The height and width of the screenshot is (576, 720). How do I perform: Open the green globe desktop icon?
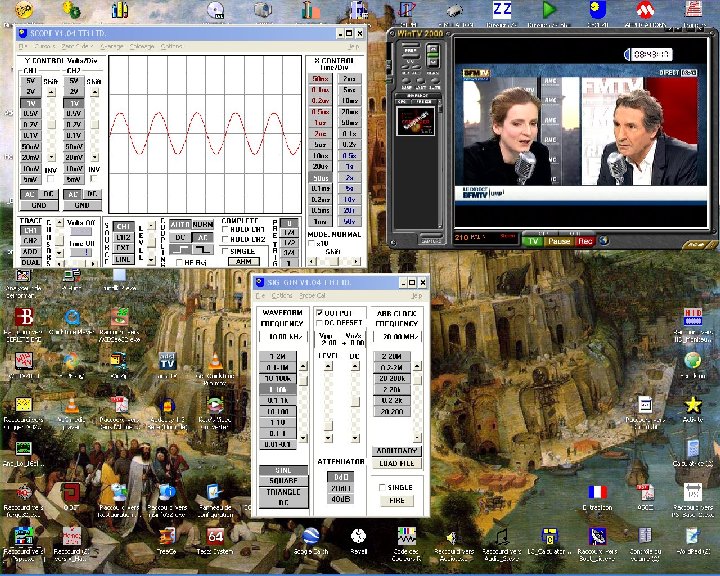[x=693, y=360]
